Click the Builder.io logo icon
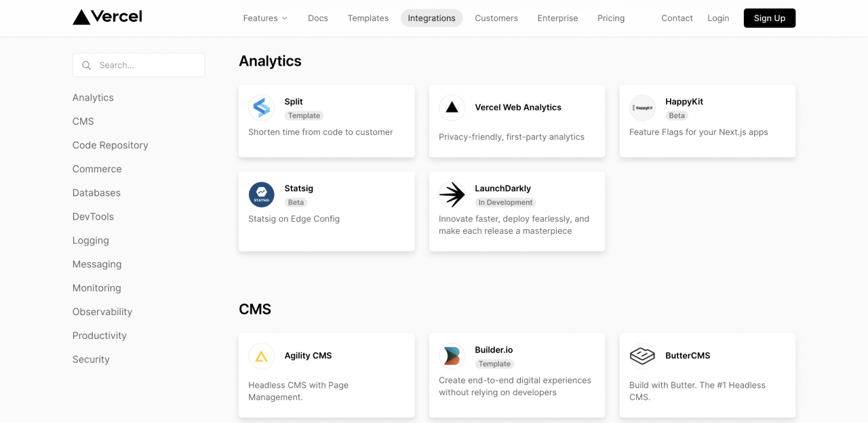This screenshot has width=868, height=423. point(452,356)
